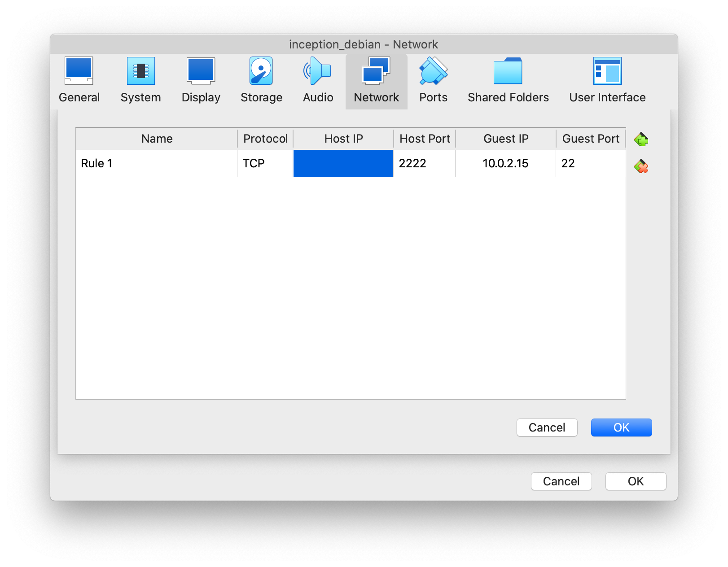Click the Guest Port column header
Screen dimensions: 728x567
591,139
